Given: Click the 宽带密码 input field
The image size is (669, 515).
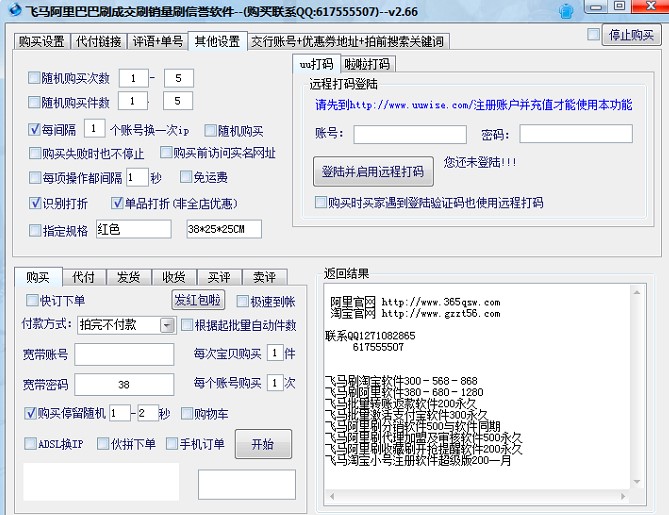Looking at the screenshot, I should click(124, 384).
